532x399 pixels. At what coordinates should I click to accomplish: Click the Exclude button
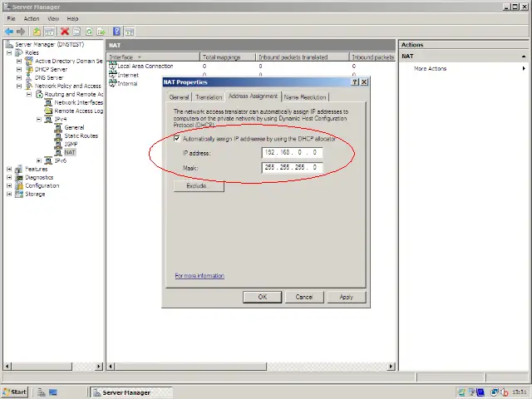click(199, 186)
